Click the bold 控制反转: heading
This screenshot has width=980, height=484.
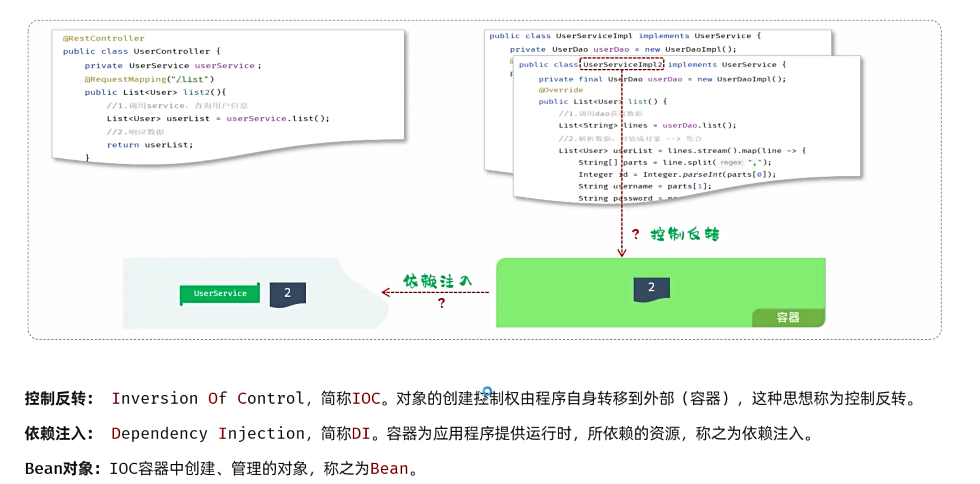(59, 398)
